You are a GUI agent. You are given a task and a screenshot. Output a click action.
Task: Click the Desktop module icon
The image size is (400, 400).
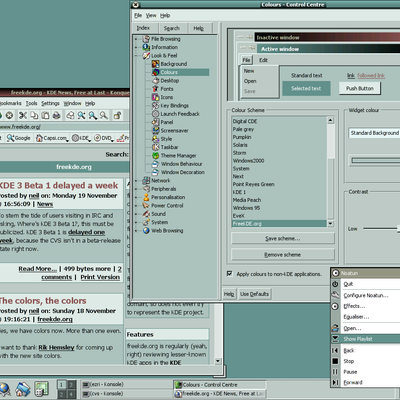pos(156,80)
